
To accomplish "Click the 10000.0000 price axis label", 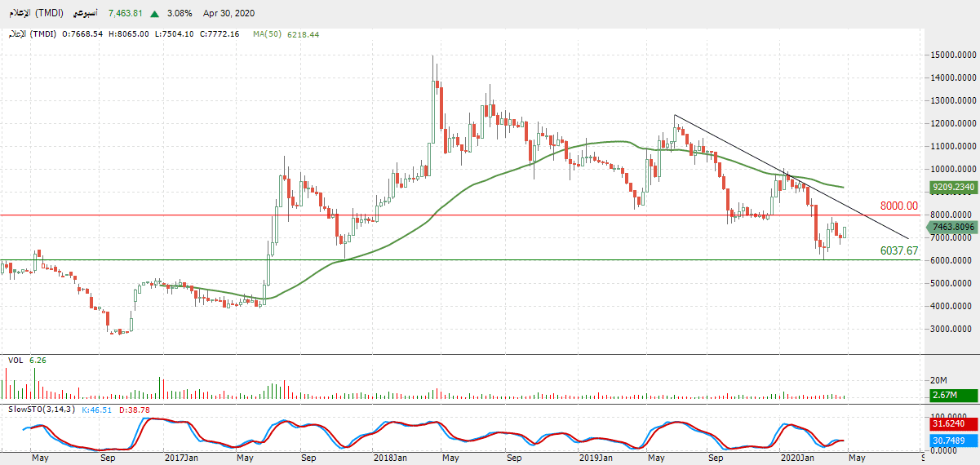I will (x=951, y=169).
